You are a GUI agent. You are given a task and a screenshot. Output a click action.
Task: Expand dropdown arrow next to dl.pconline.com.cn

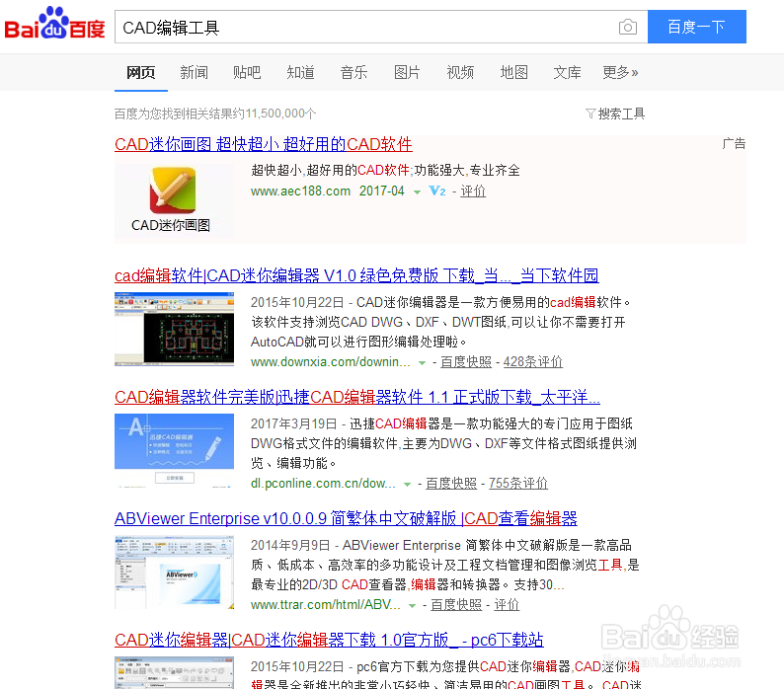408,485
